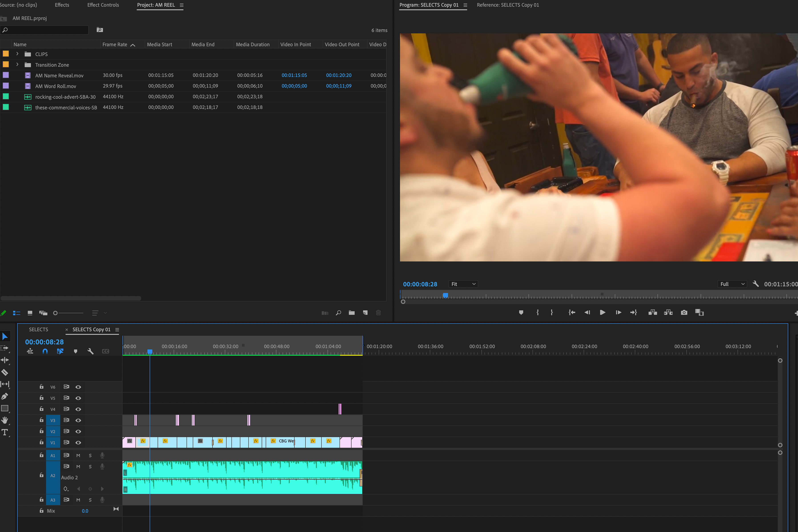The width and height of the screenshot is (798, 532).
Task: Click the Export Frame camera icon
Action: (684, 313)
